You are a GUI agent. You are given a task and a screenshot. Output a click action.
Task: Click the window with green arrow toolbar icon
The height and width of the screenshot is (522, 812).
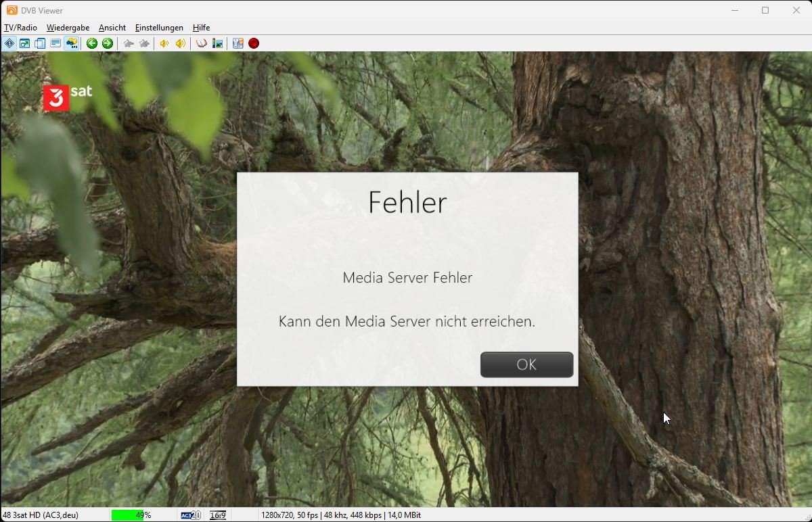24,43
